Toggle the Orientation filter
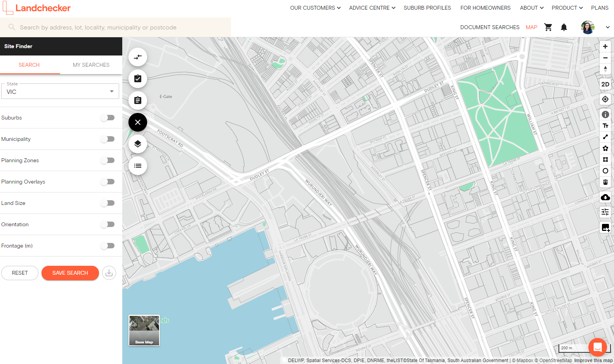Viewport: 614px width, 364px height. coord(108,224)
